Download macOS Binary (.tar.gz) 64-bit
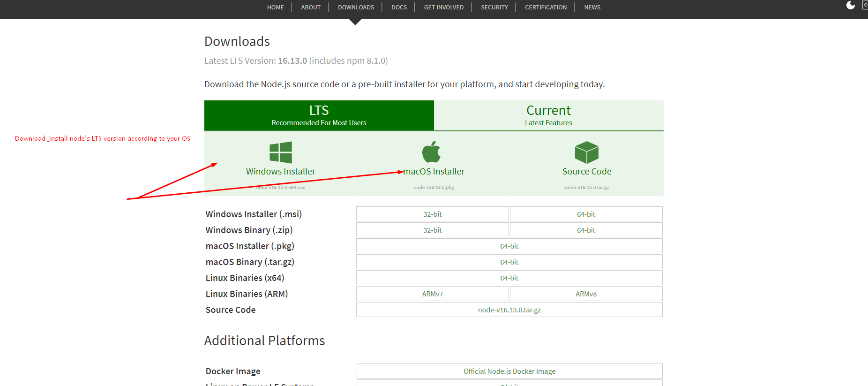The image size is (868, 386). pos(509,262)
